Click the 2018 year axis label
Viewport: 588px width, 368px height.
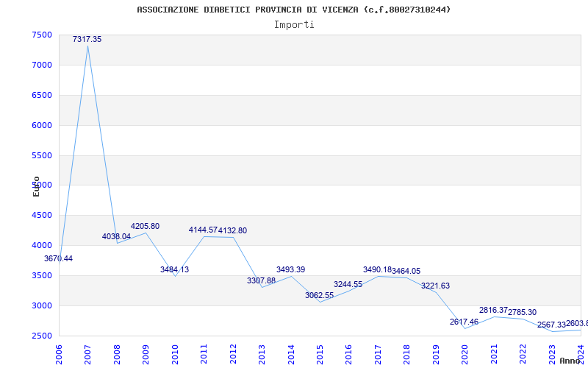[x=407, y=354]
